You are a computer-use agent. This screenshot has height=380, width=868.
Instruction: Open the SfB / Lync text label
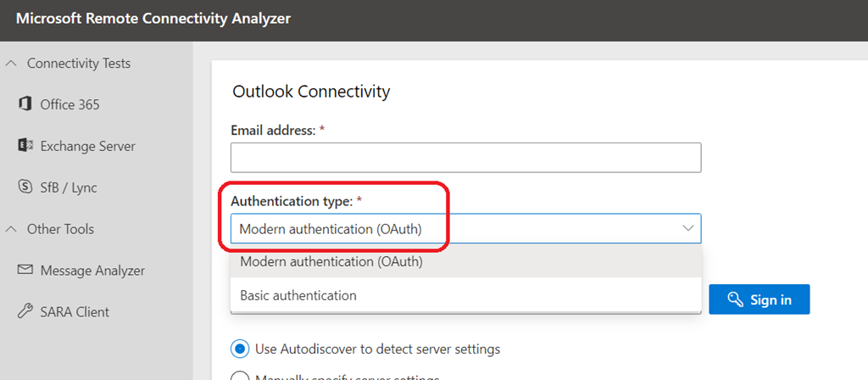(x=67, y=187)
